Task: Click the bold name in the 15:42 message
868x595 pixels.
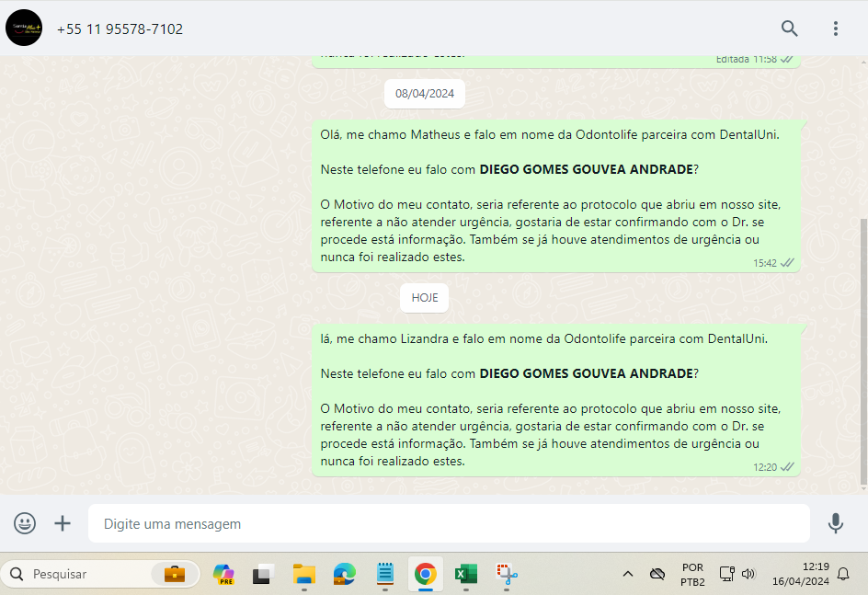Action: (x=587, y=169)
